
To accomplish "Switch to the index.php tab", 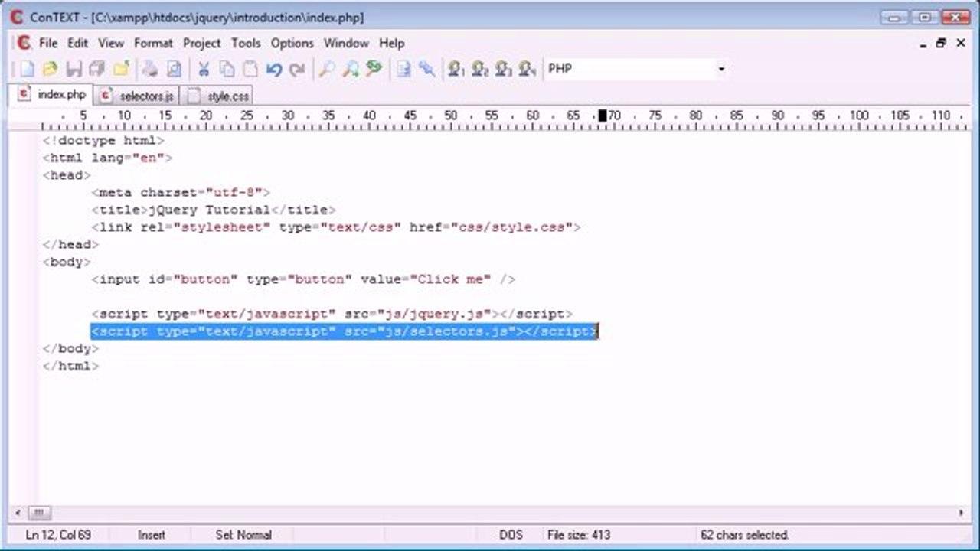I will point(52,95).
